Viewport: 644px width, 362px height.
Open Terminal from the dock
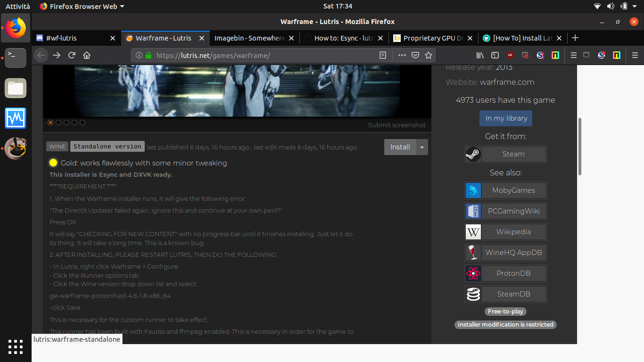(16, 58)
